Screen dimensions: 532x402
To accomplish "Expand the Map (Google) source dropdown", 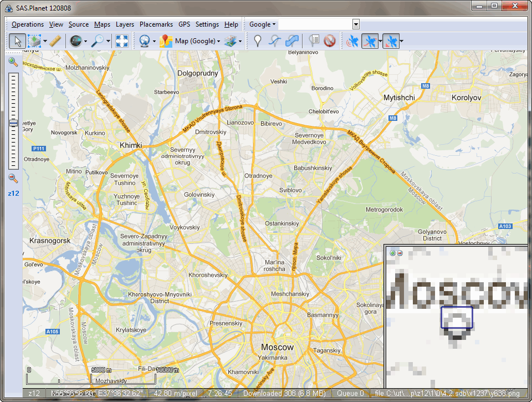I will [x=219, y=41].
